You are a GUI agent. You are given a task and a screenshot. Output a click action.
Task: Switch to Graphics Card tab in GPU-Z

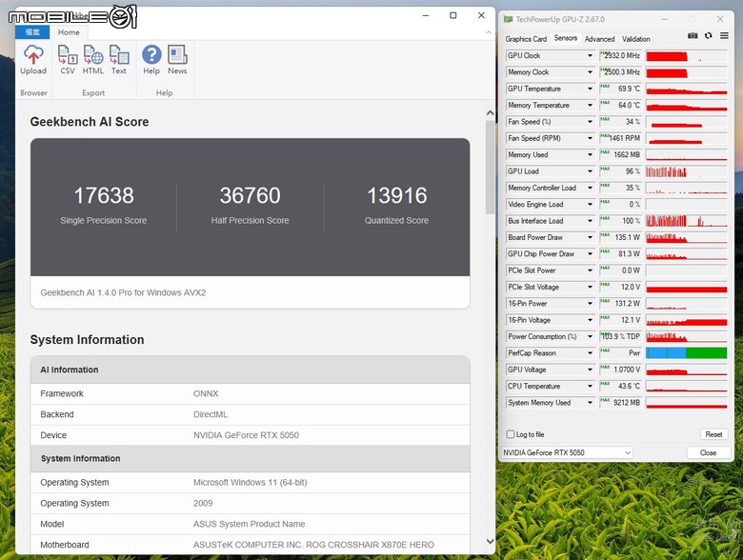526,39
